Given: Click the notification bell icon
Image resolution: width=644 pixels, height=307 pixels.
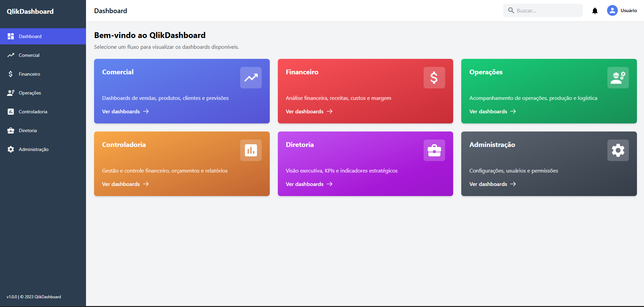Looking at the screenshot, I should click(x=595, y=11).
